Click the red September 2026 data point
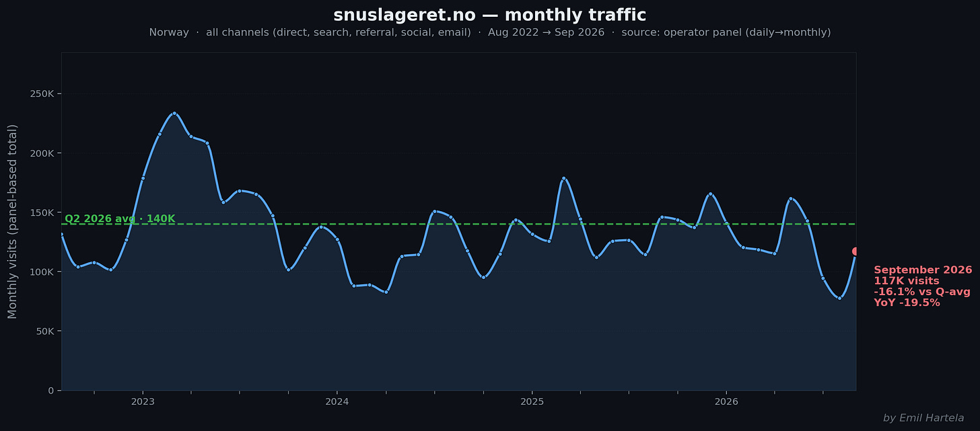Image resolution: width=980 pixels, height=431 pixels. point(855,251)
